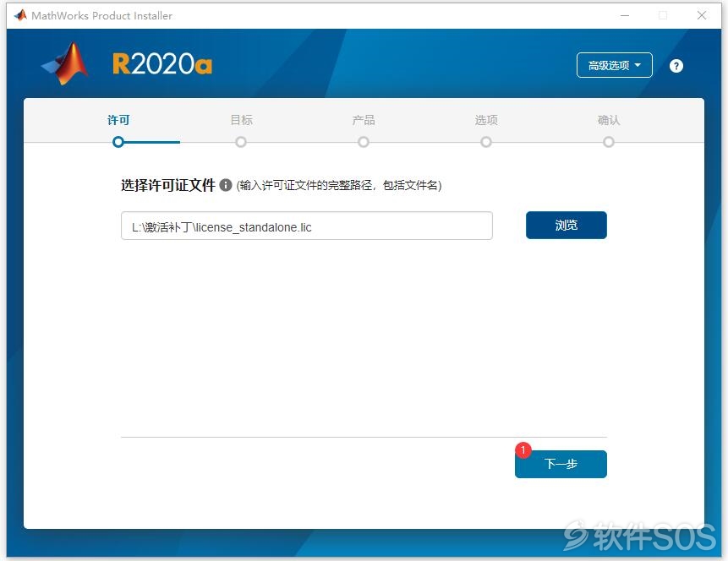Click the 选项 progress step circle

click(x=486, y=142)
